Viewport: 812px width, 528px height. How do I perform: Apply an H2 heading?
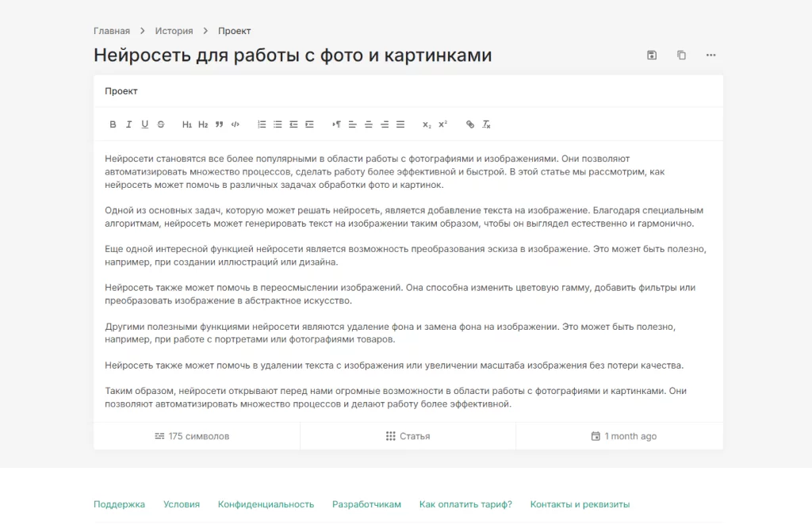point(202,124)
